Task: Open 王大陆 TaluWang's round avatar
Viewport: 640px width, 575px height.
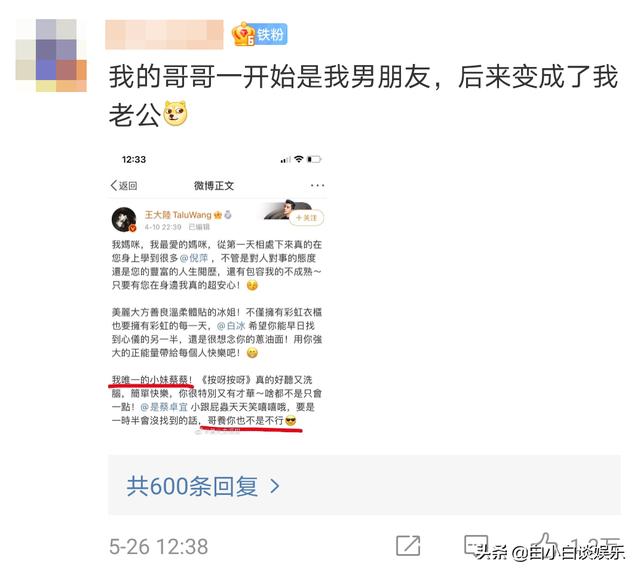Action: (124, 219)
